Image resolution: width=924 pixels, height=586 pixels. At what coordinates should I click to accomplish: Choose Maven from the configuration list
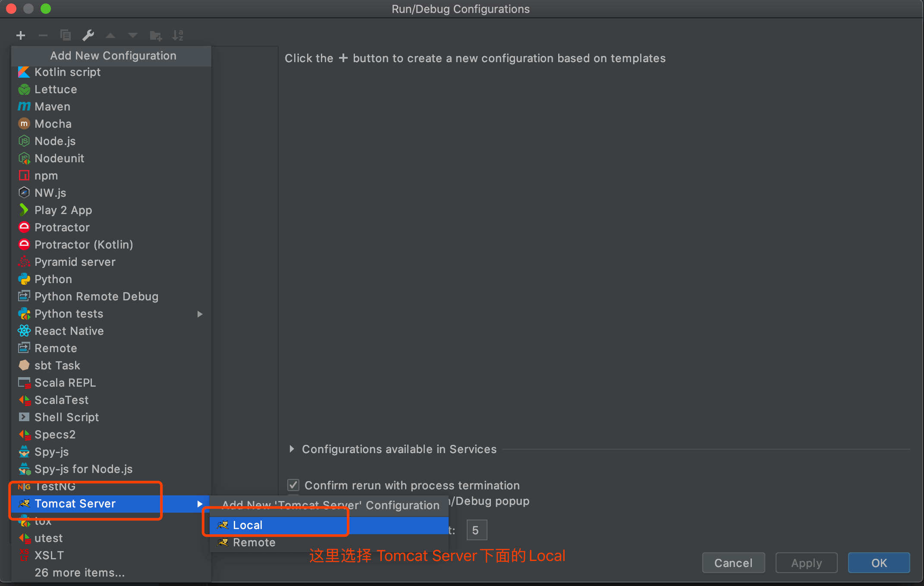[x=52, y=107]
